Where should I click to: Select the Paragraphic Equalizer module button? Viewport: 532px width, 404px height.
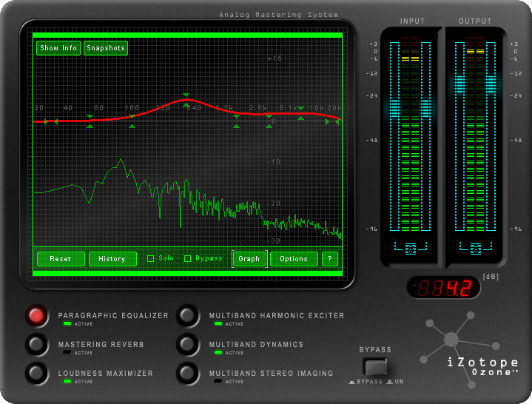pyautogui.click(x=36, y=315)
